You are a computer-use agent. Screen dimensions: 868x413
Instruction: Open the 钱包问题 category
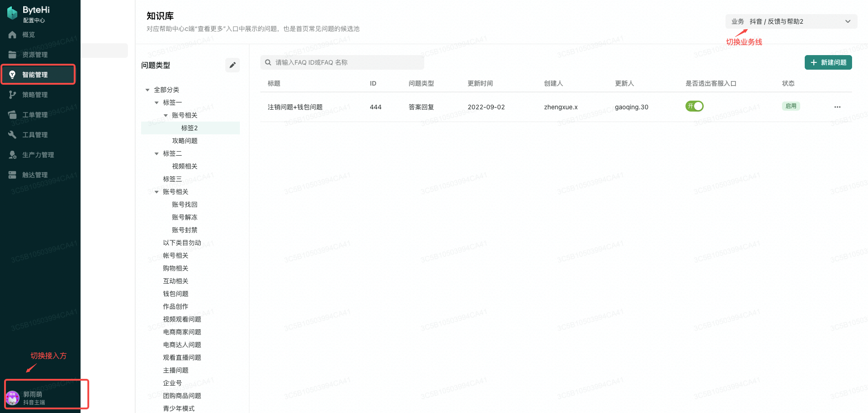click(x=176, y=294)
